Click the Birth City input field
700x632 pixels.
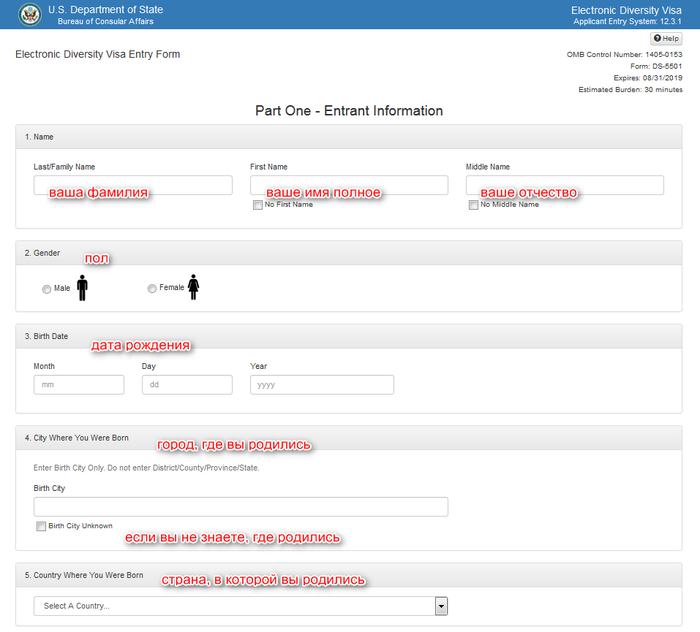pyautogui.click(x=241, y=507)
